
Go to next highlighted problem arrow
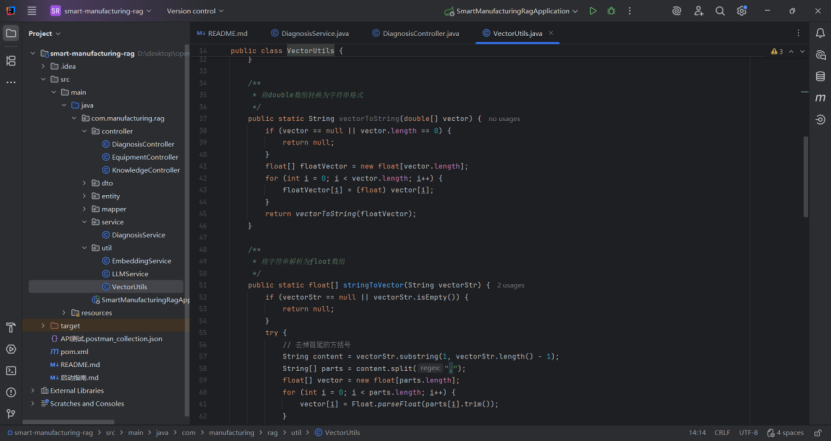click(802, 51)
